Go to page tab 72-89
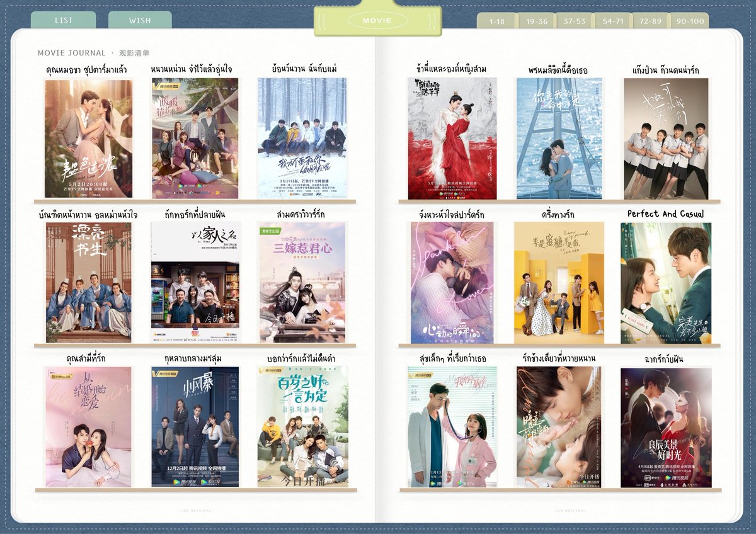Image resolution: width=756 pixels, height=534 pixels. coord(651,21)
